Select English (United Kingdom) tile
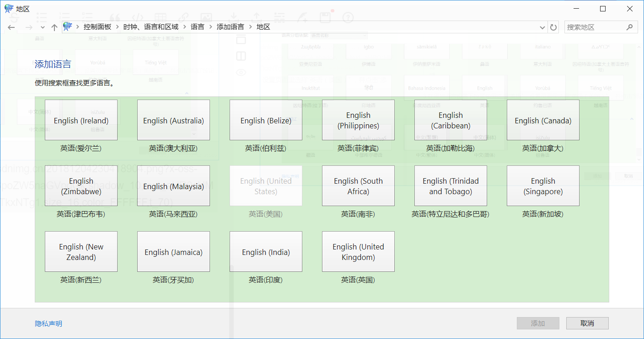 point(358,252)
